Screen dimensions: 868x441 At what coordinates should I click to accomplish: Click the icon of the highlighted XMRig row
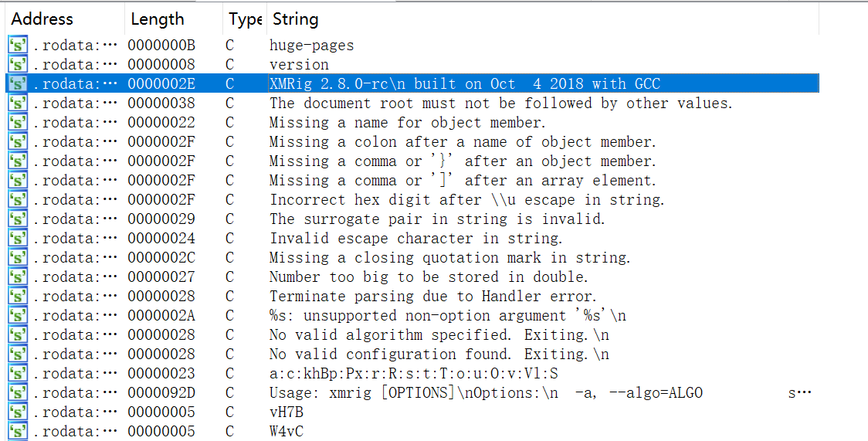coord(18,83)
